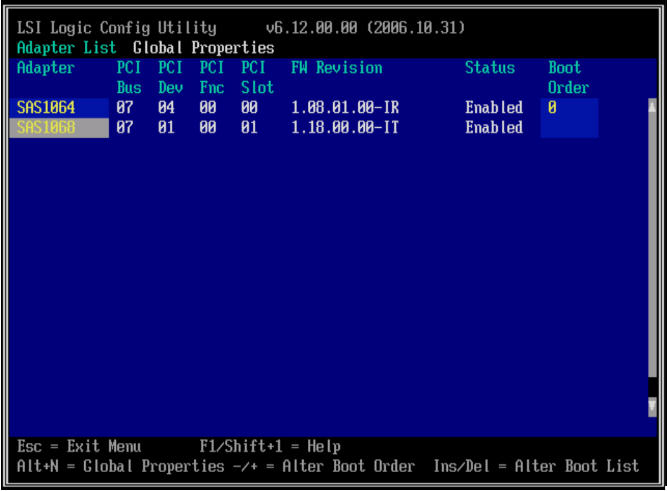Select the highlighted SAS1068 adapter

click(x=59, y=128)
